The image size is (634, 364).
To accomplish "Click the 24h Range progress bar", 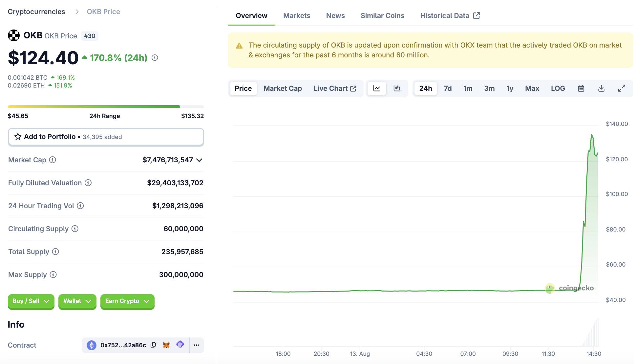I will click(106, 107).
